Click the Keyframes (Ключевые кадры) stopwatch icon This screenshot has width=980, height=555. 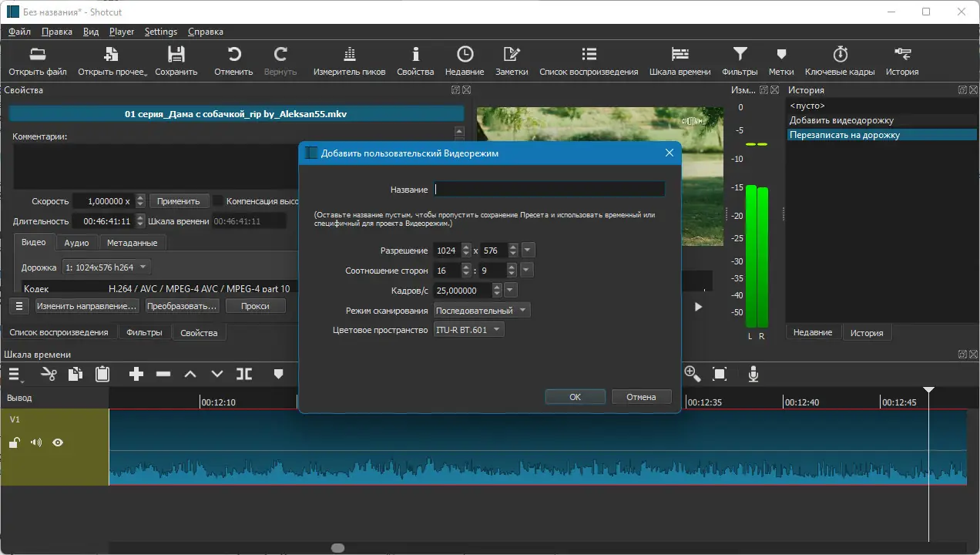(x=840, y=61)
